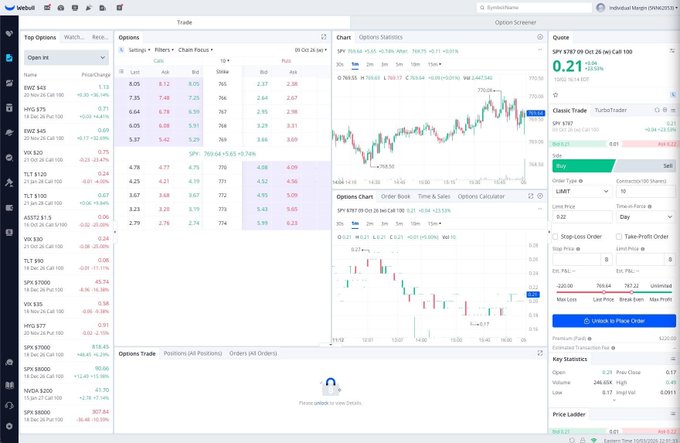Click the Symbol/Name search field
The height and width of the screenshot is (443, 680).
tap(534, 7)
